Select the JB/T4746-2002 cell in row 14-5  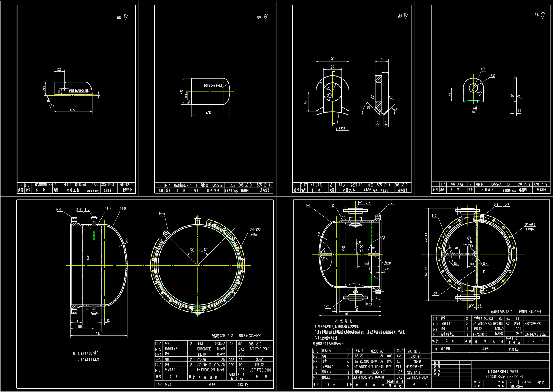258,349
